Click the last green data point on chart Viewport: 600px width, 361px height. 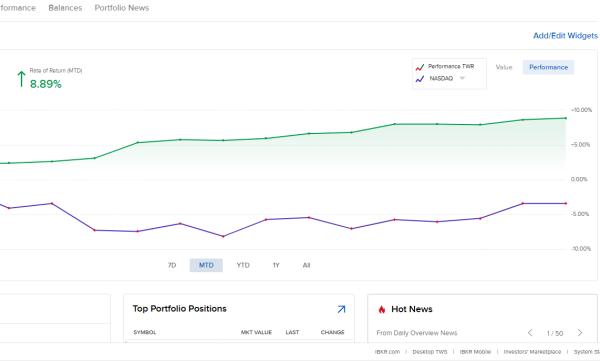566,118
